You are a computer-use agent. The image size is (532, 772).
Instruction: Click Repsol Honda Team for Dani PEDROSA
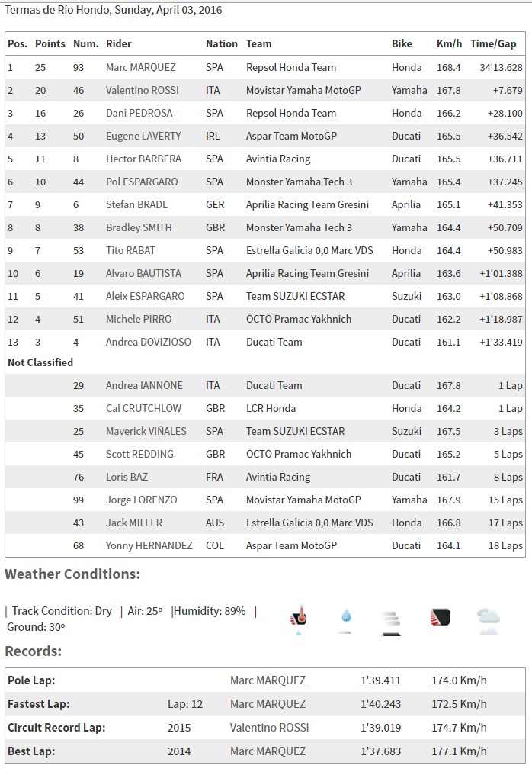291,113
